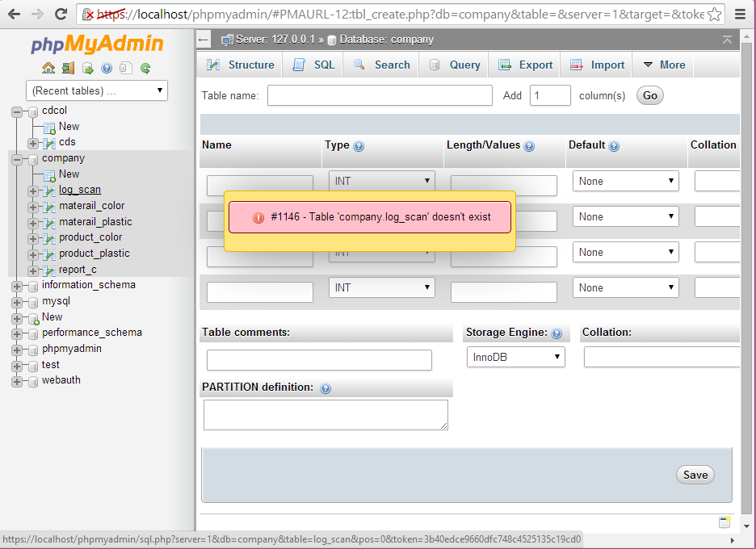Click the documentation page icon in the navigation header

tap(125, 69)
